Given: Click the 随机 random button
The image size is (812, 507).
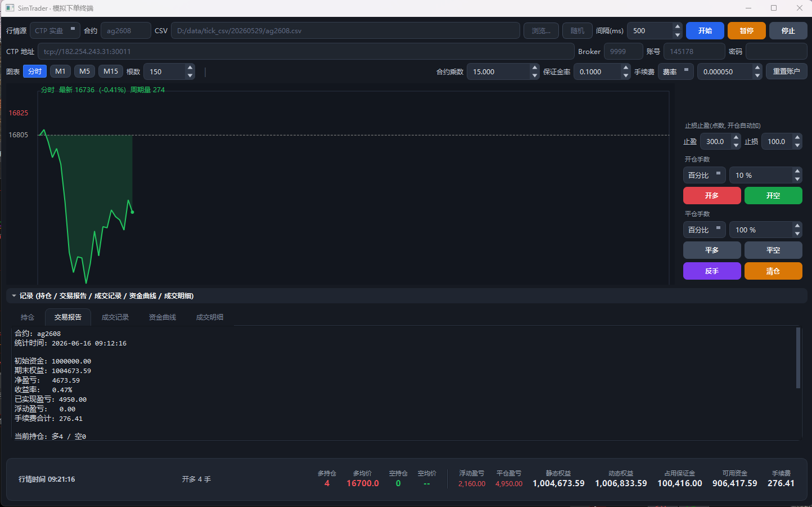Looking at the screenshot, I should pyautogui.click(x=578, y=30).
